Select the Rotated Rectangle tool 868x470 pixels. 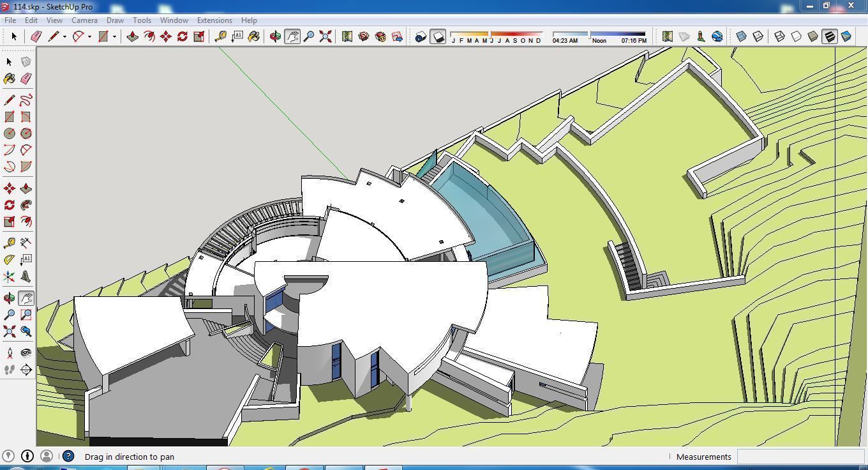coord(26,117)
